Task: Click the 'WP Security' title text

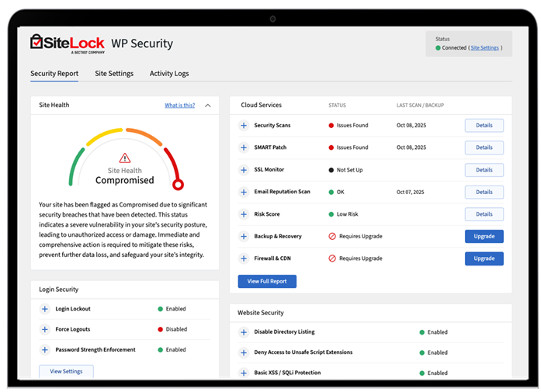Action: tap(142, 43)
